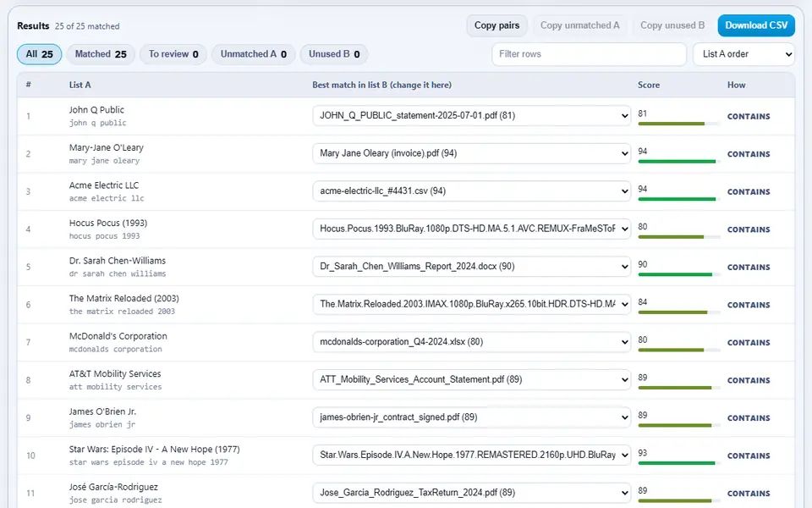This screenshot has width=812, height=508.
Task: Click the How column header
Action: tap(736, 85)
